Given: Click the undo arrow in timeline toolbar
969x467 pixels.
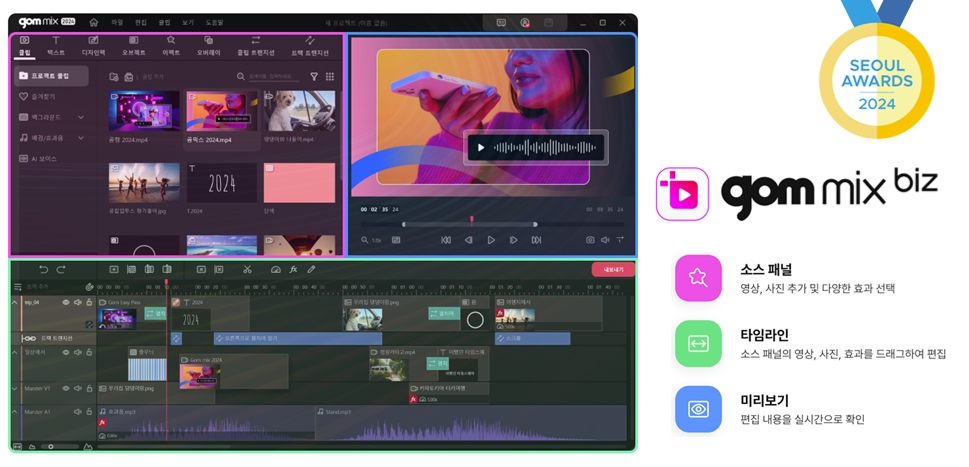Looking at the screenshot, I should tap(44, 269).
